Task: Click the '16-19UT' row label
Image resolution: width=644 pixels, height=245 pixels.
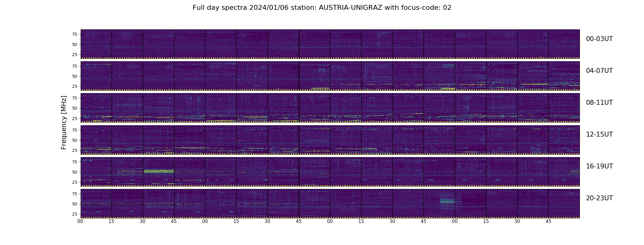Action: point(599,166)
